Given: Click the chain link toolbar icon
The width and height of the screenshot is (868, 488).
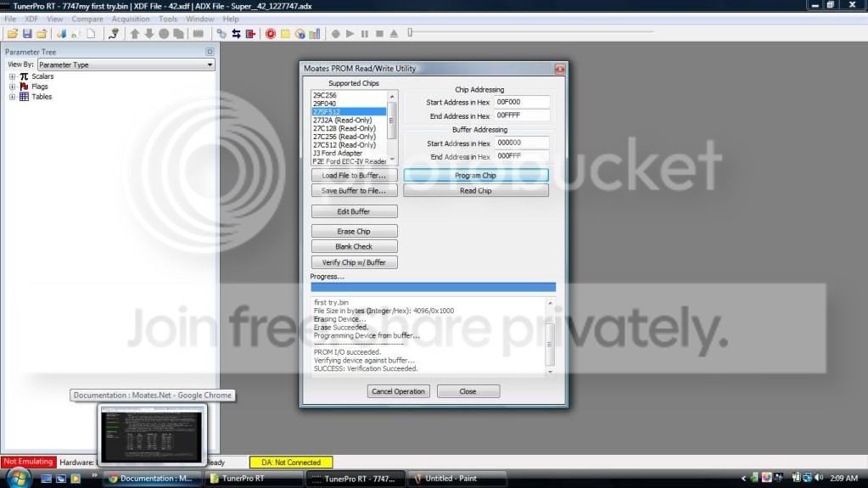Looking at the screenshot, I should click(221, 34).
